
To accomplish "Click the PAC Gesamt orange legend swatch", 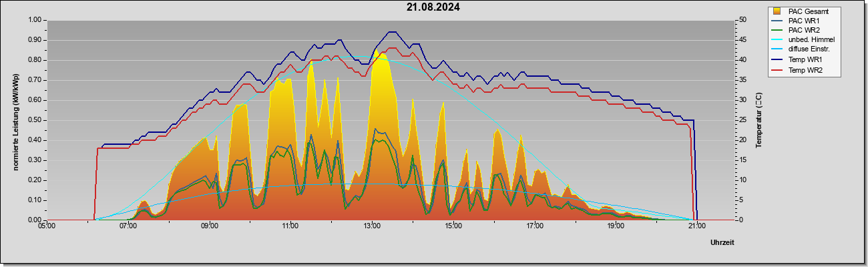I will pyautogui.click(x=777, y=11).
